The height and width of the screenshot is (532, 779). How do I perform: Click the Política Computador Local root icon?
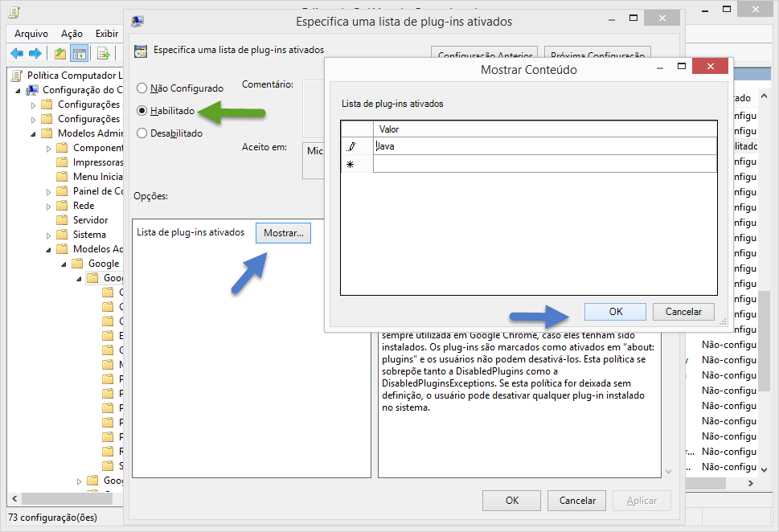pyautogui.click(x=18, y=76)
